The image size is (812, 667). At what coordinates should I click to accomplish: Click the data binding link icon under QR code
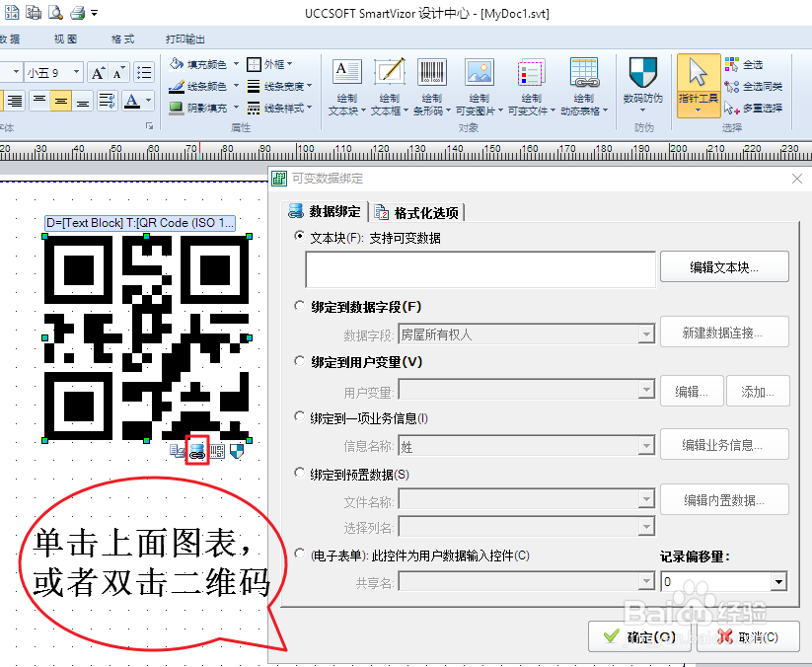[196, 452]
